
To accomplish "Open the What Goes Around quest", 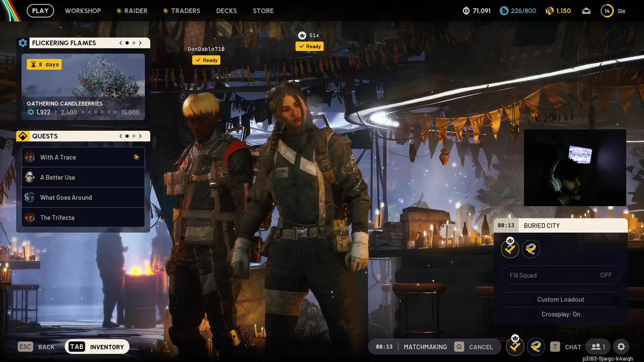I will (x=83, y=198).
